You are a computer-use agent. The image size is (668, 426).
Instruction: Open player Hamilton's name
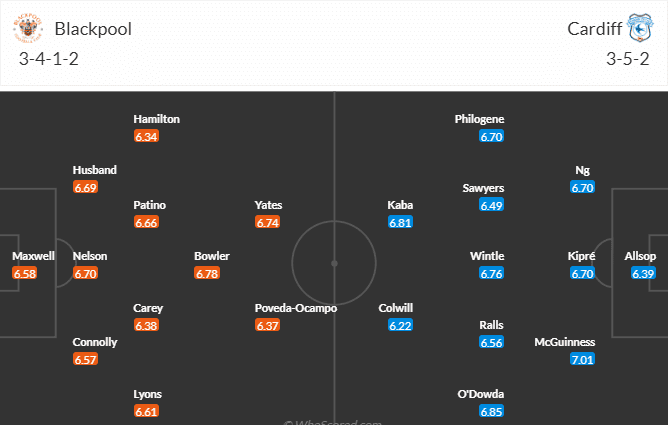click(x=157, y=119)
